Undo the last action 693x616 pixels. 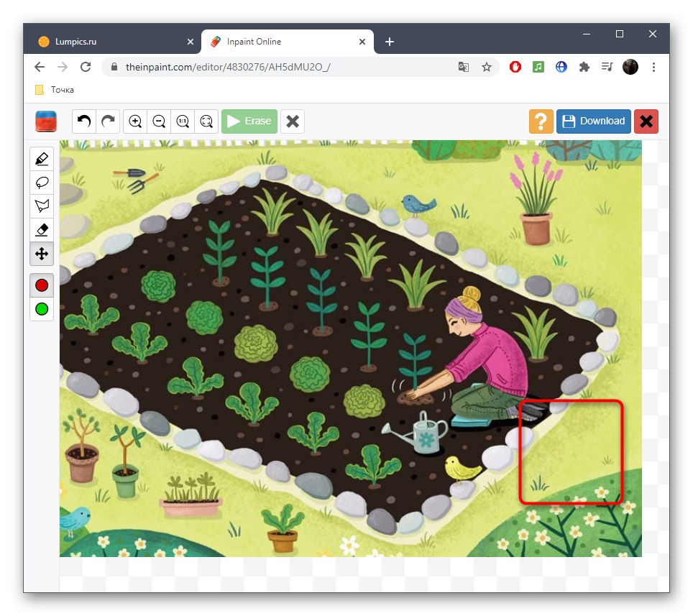pyautogui.click(x=84, y=121)
